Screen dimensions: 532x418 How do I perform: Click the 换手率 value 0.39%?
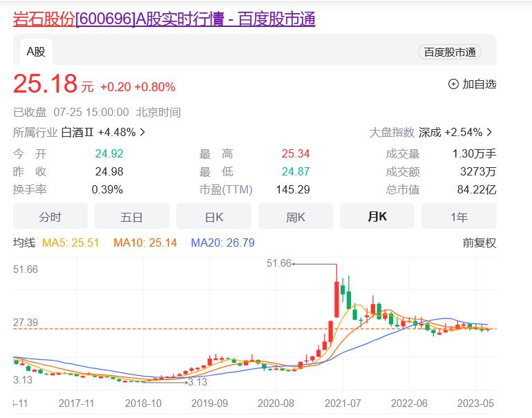click(107, 189)
